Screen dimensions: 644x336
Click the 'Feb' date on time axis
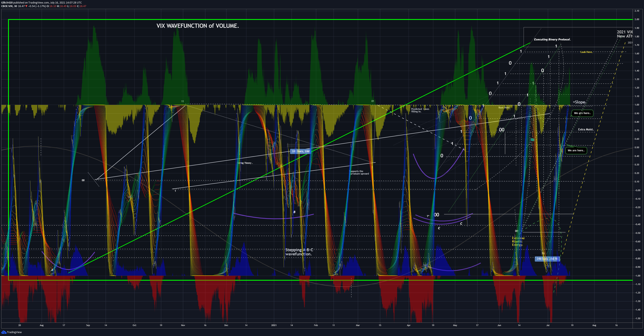coord(316,325)
